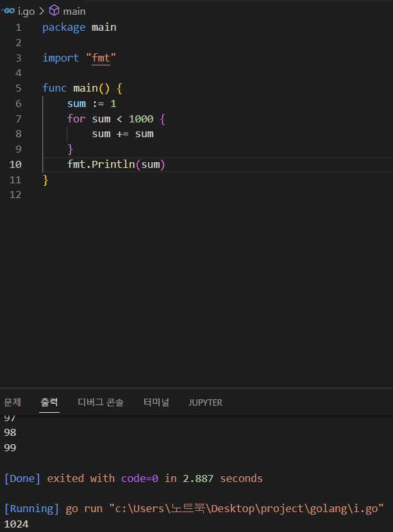Place cursor on 'package main' line

click(79, 28)
